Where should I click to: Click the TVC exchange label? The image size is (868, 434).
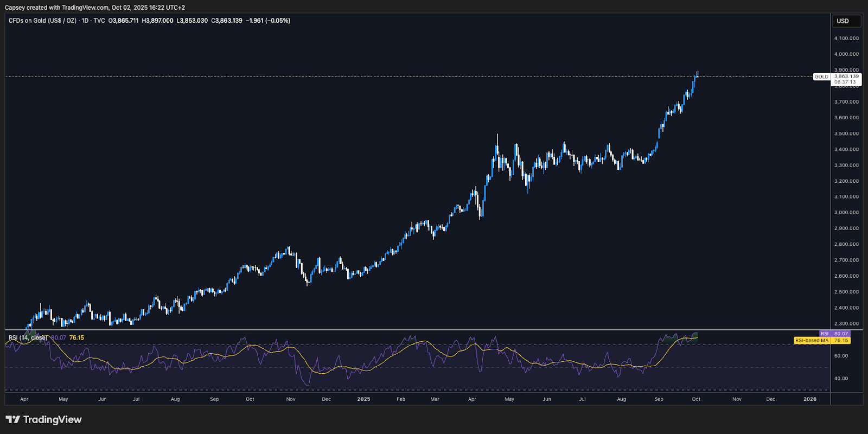99,21
